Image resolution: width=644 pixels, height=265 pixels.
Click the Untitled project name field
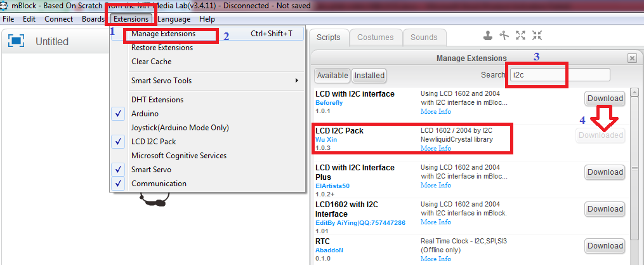click(x=52, y=41)
